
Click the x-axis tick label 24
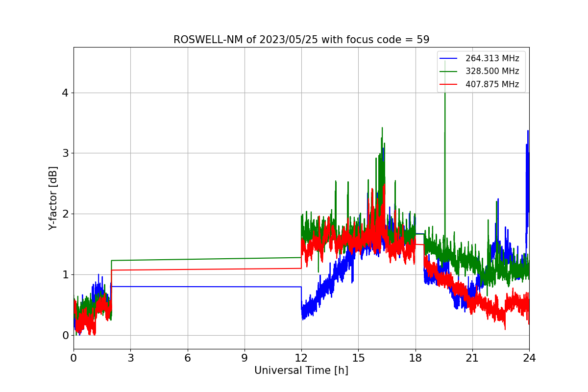[529, 358]
